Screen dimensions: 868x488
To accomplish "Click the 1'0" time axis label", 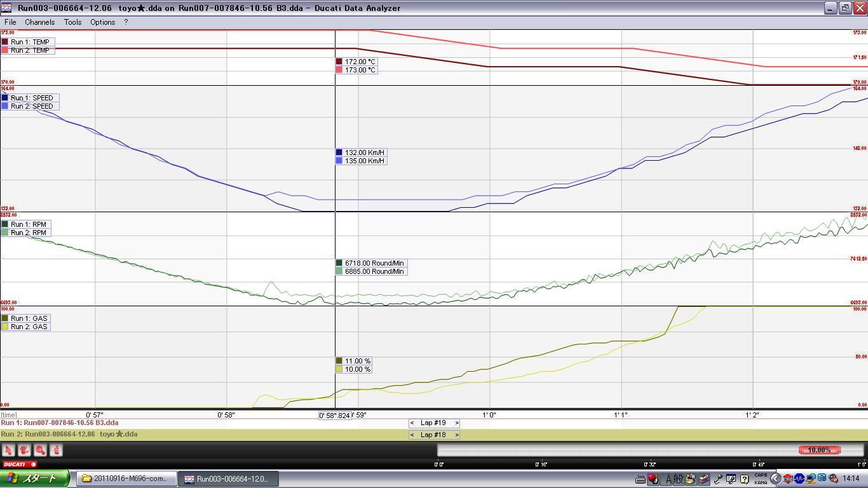I will [x=489, y=415].
